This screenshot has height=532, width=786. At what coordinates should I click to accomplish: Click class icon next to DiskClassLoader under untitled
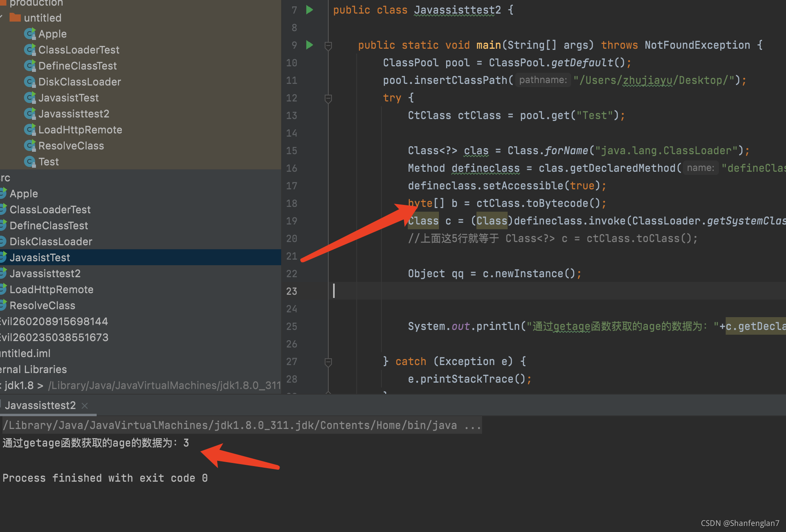coord(30,82)
